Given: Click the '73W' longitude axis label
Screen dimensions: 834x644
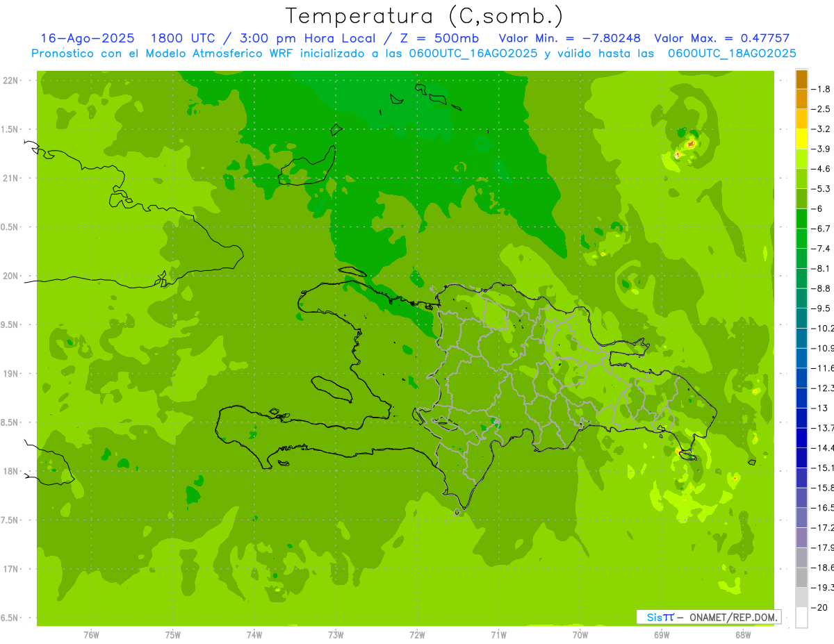Looking at the screenshot, I should [336, 635].
